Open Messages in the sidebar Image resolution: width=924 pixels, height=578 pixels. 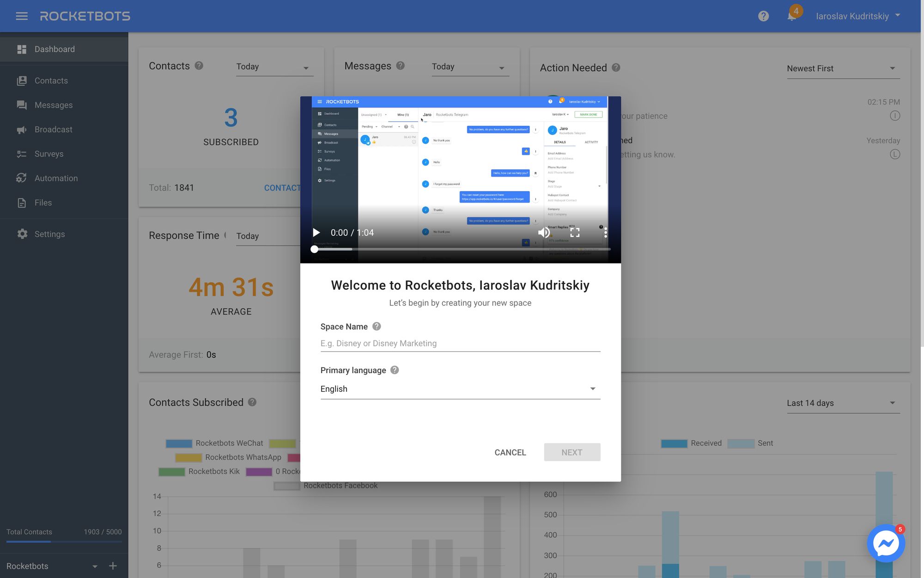64,105
